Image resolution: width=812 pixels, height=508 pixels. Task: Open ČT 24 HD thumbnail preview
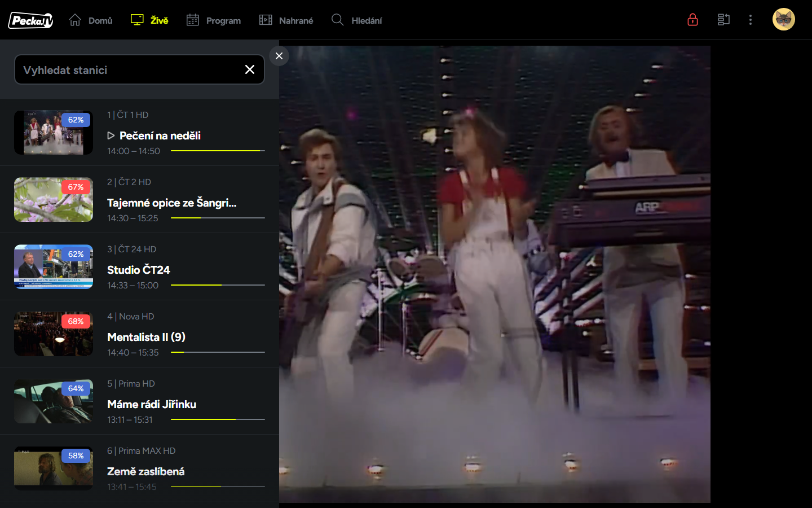click(x=54, y=267)
